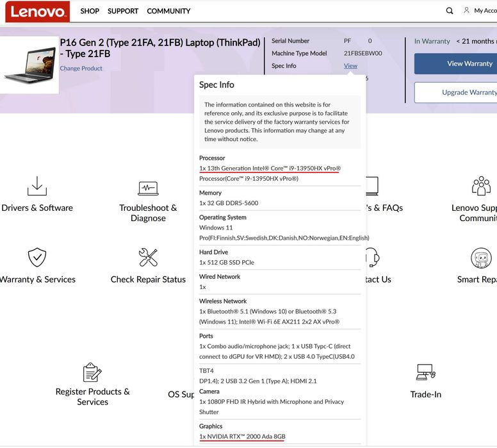Screen dimensions: 497x448
Task: Click the View Warranty button
Action: click(455, 64)
